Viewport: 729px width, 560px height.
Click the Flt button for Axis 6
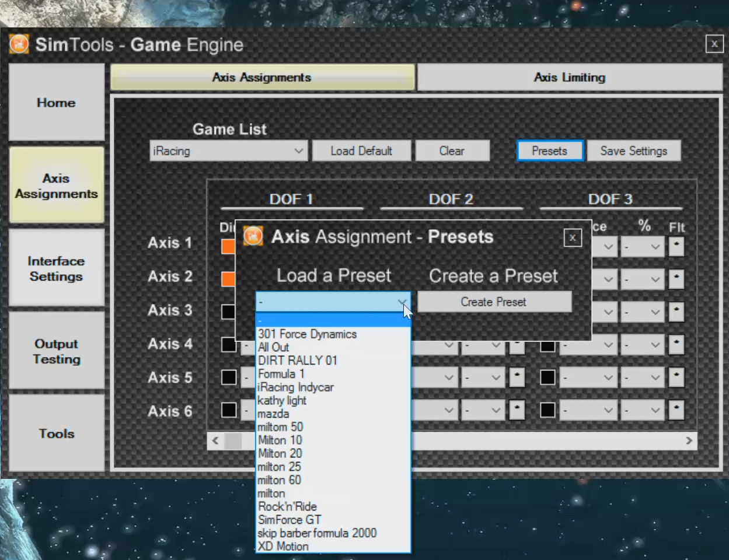[676, 410]
